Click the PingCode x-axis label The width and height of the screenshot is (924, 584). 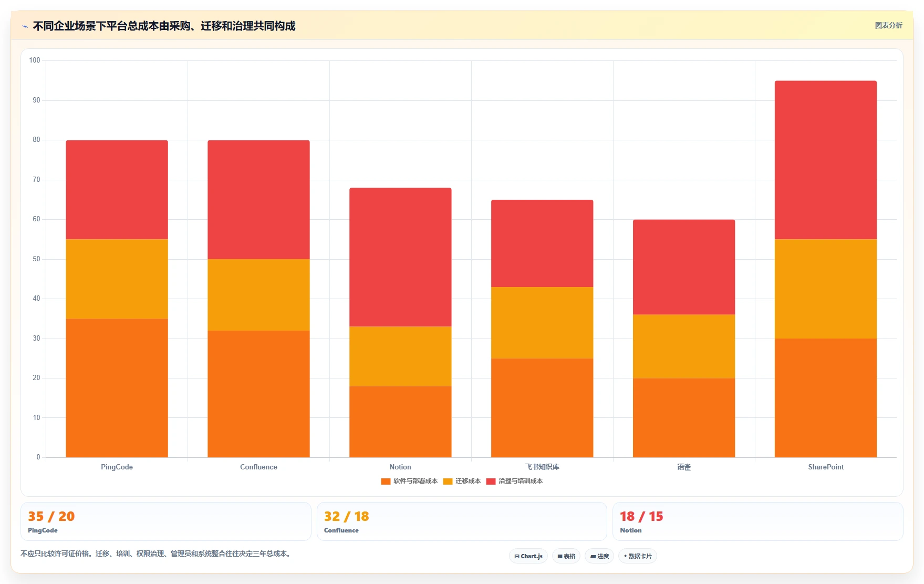[117, 467]
